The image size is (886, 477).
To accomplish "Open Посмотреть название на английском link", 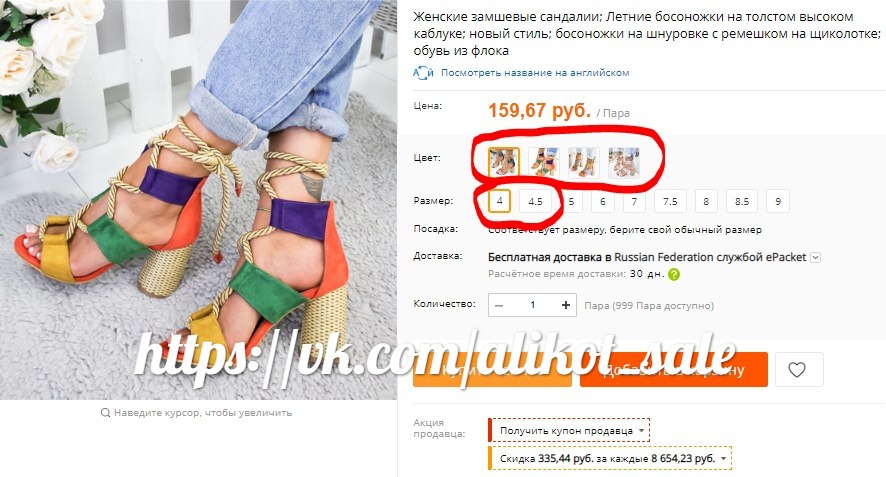I will click(535, 72).
